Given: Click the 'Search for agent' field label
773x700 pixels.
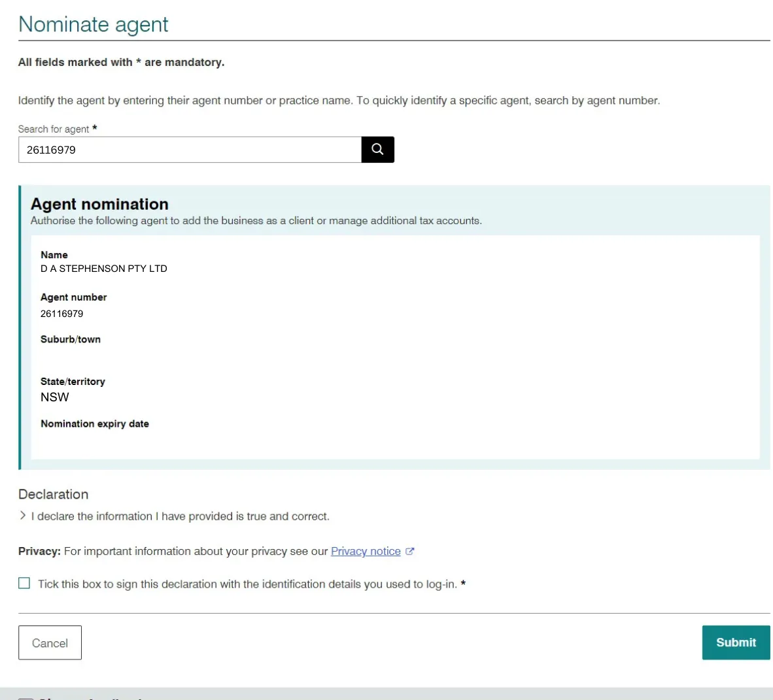Looking at the screenshot, I should coord(54,129).
